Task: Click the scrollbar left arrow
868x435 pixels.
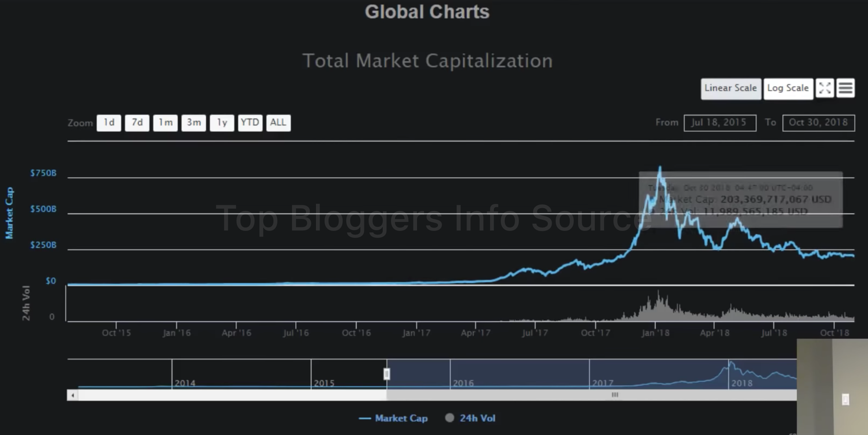Action: (x=73, y=395)
